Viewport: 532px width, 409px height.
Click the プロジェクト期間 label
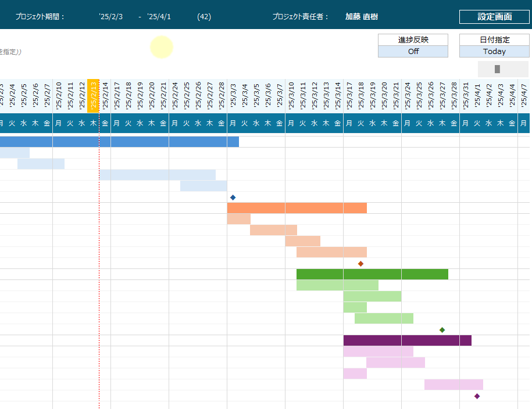[x=40, y=17]
